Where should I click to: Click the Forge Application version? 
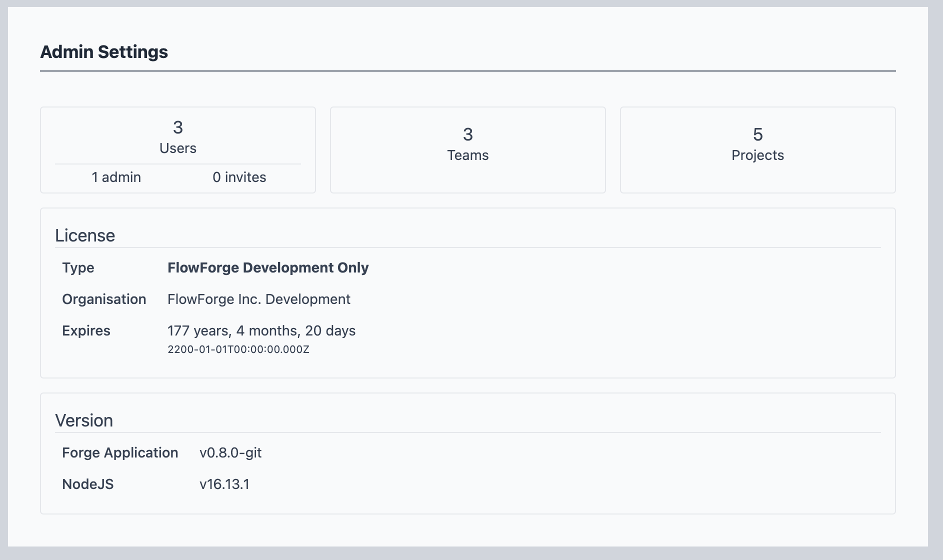[230, 452]
